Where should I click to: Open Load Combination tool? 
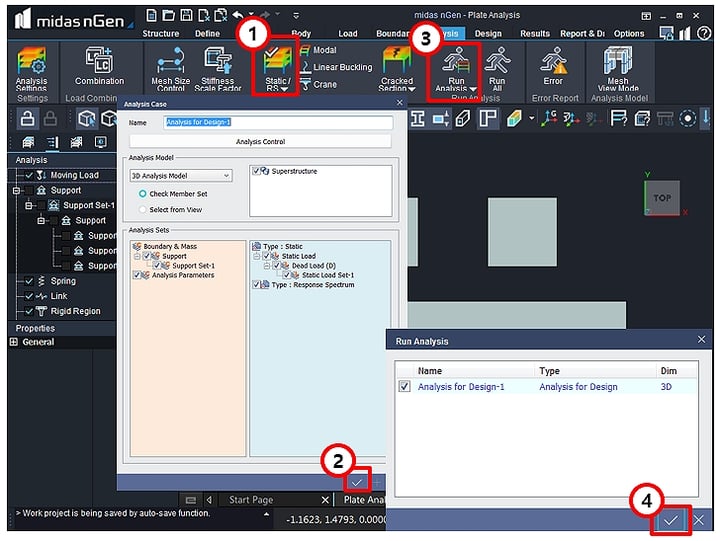(x=99, y=67)
